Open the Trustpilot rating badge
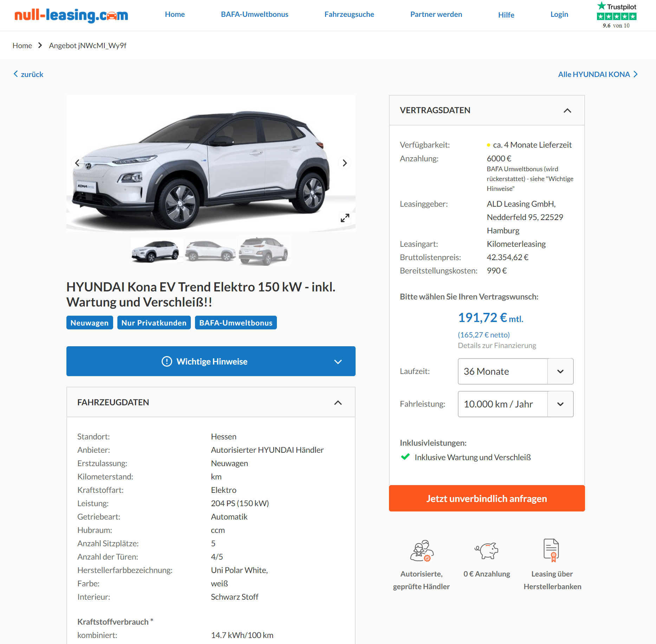Viewport: 656px width, 644px height. 616,15
